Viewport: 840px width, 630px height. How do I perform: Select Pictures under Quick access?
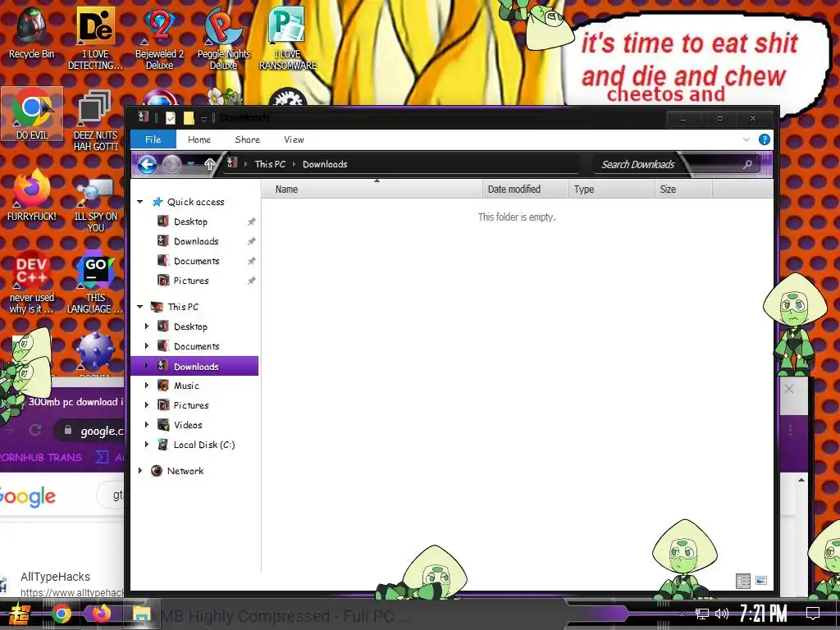(190, 281)
